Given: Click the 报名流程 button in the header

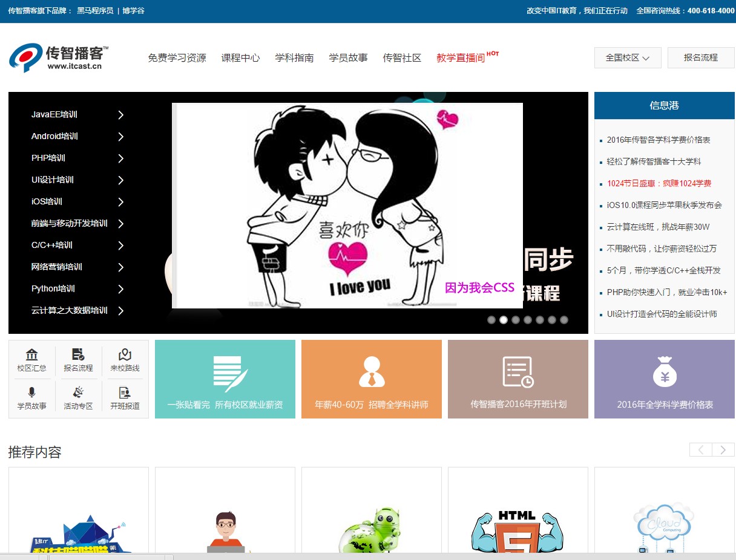Looking at the screenshot, I should click(701, 57).
